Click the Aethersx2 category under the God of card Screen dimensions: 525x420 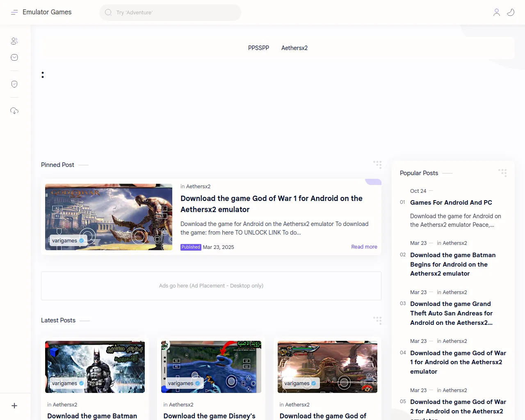(x=297, y=404)
